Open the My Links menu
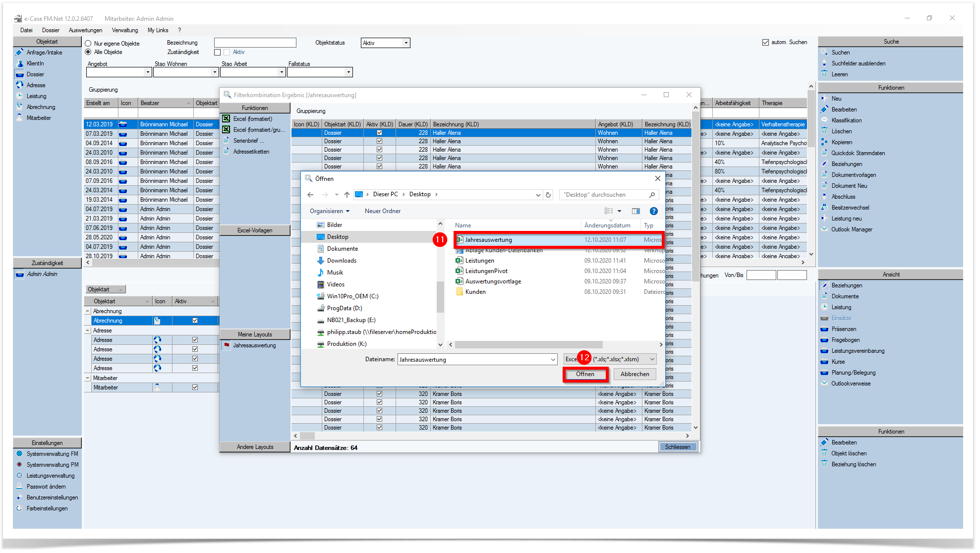 [x=158, y=30]
